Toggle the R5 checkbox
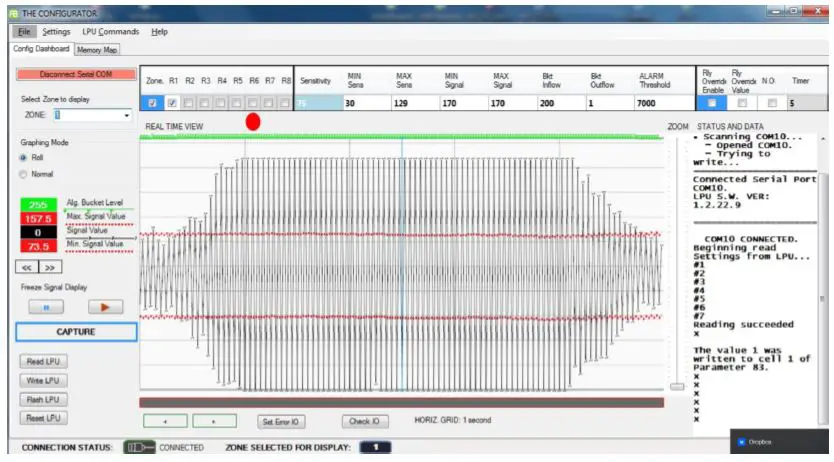Image resolution: width=834 pixels, height=462 pixels. [236, 103]
